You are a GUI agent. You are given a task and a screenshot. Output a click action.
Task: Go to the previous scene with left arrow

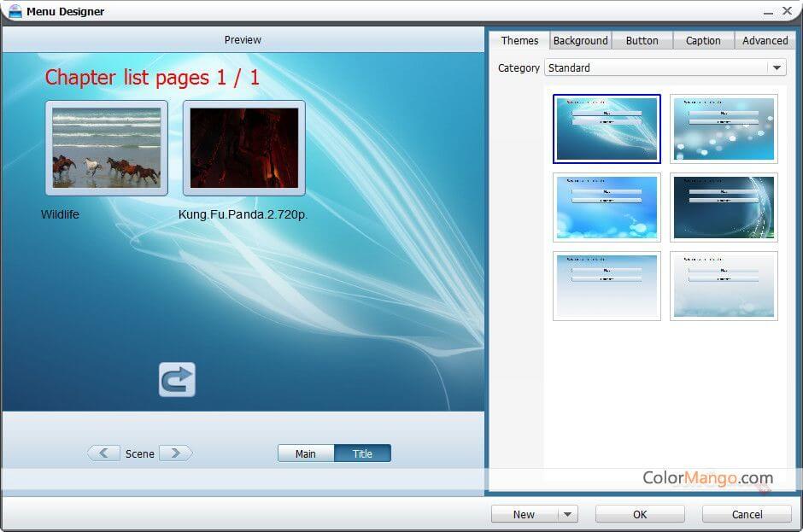click(103, 453)
